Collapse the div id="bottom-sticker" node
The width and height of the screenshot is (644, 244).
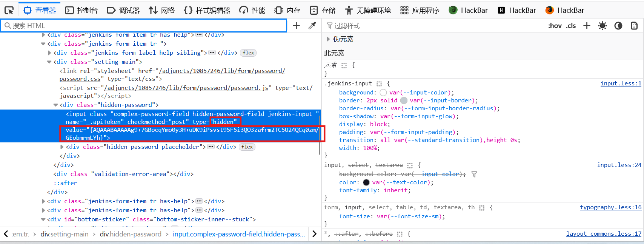coord(43,219)
